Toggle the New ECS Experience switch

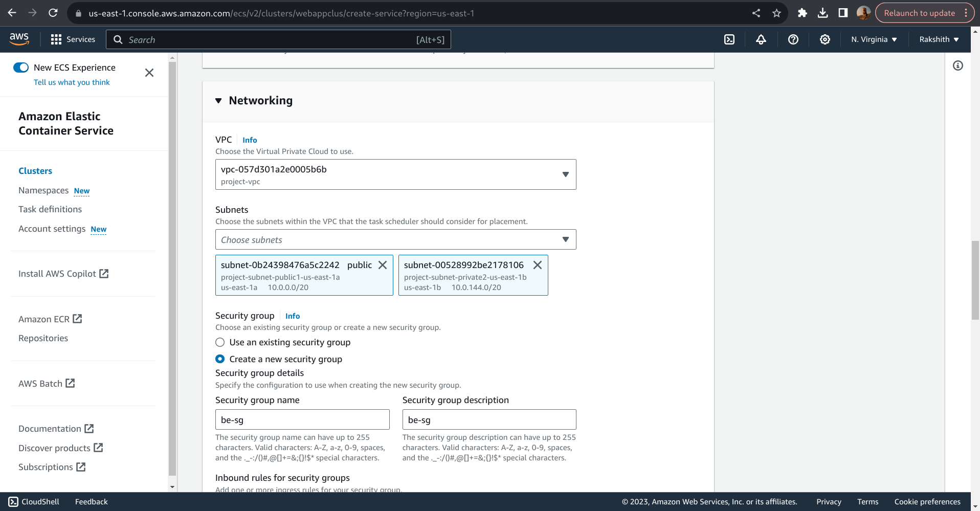point(21,68)
